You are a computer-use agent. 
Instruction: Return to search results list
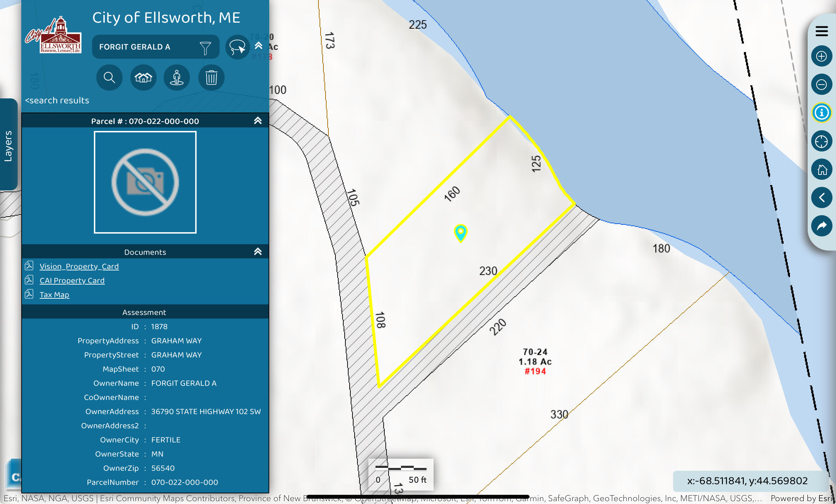57,100
